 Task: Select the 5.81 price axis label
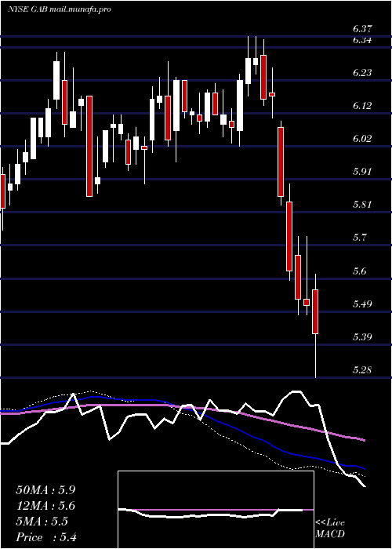pos(362,205)
